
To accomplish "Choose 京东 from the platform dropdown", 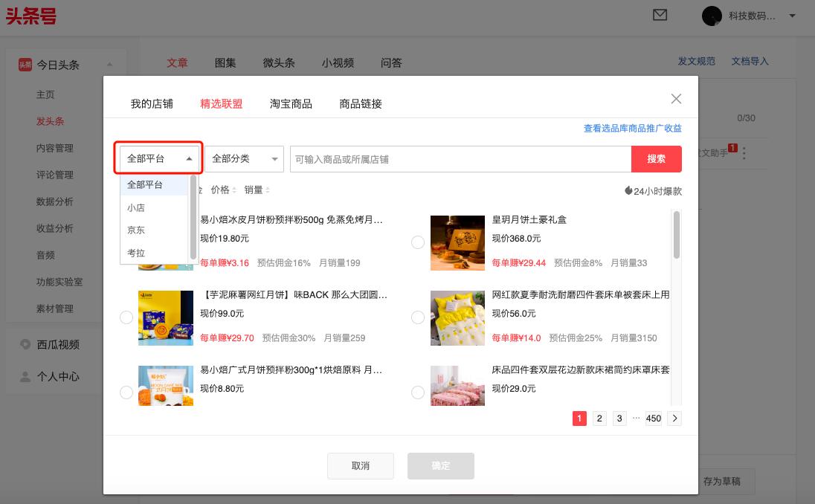I will tap(135, 230).
